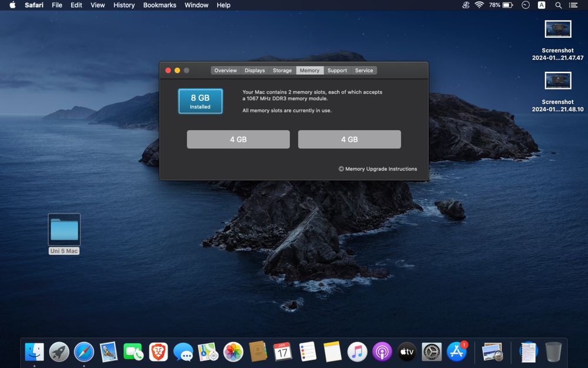Open Contacts book icon in Dock
The height and width of the screenshot is (368, 588).
click(x=258, y=352)
